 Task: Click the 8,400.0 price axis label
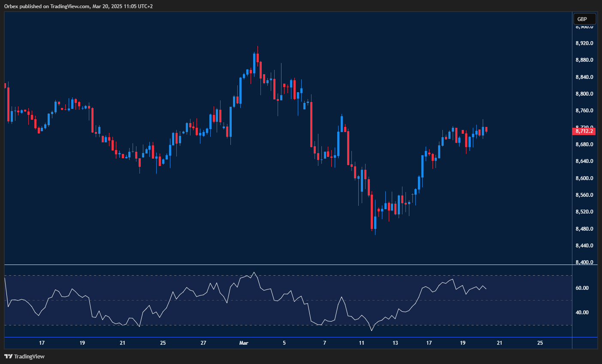[584, 262]
